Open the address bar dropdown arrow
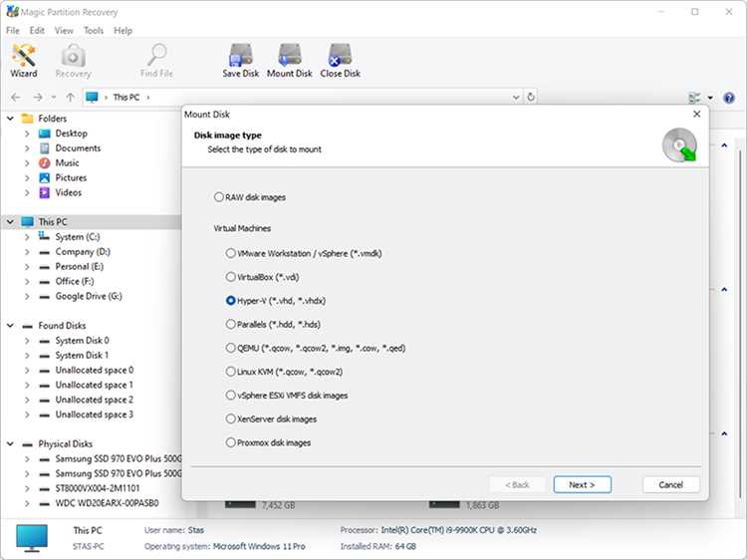The width and height of the screenshot is (747, 560). point(516,98)
